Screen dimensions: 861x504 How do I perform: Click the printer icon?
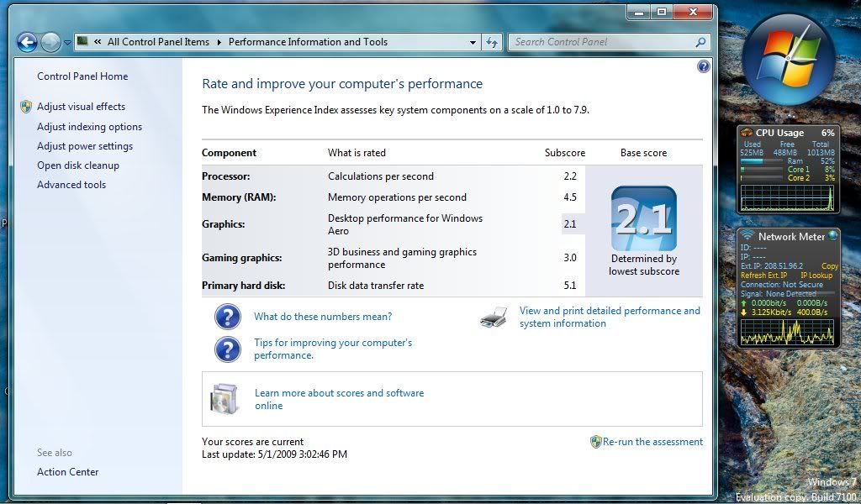coord(494,318)
